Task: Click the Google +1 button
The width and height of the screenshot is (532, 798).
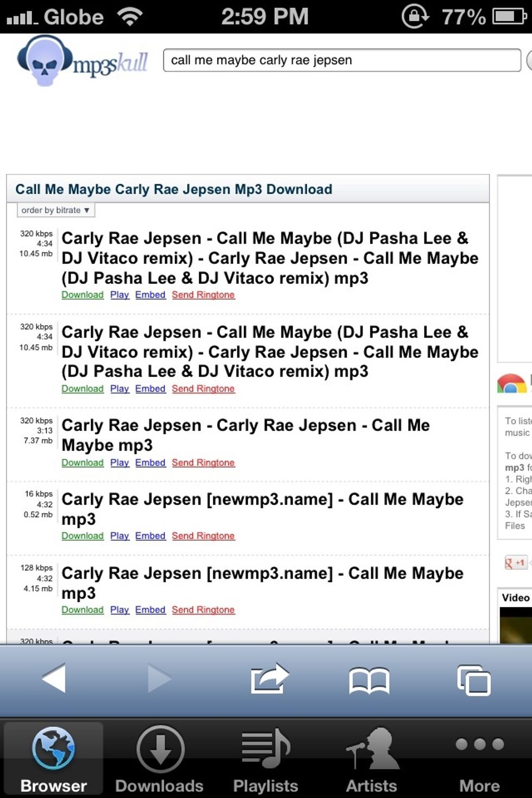Action: pyautogui.click(x=516, y=563)
